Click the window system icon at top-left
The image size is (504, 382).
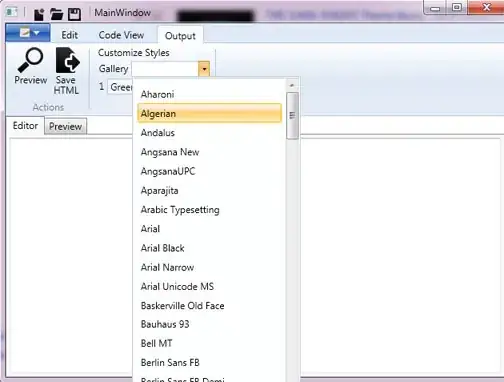[12, 12]
